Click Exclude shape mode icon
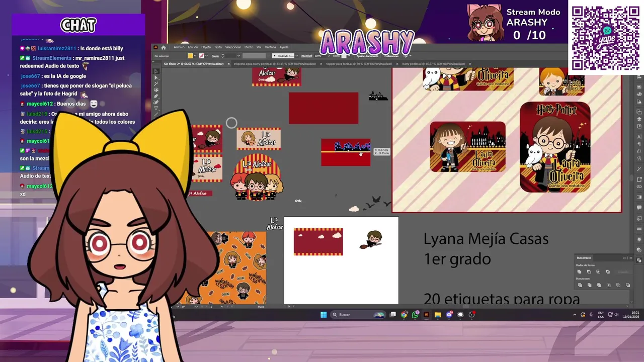Viewport: 644px width, 362px height. pos(608,271)
